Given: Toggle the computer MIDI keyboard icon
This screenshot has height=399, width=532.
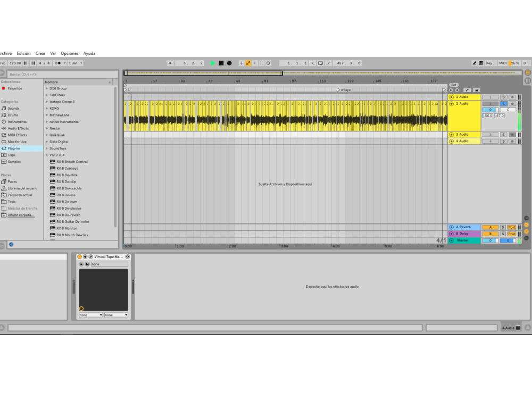Looking at the screenshot, I should click(481, 63).
